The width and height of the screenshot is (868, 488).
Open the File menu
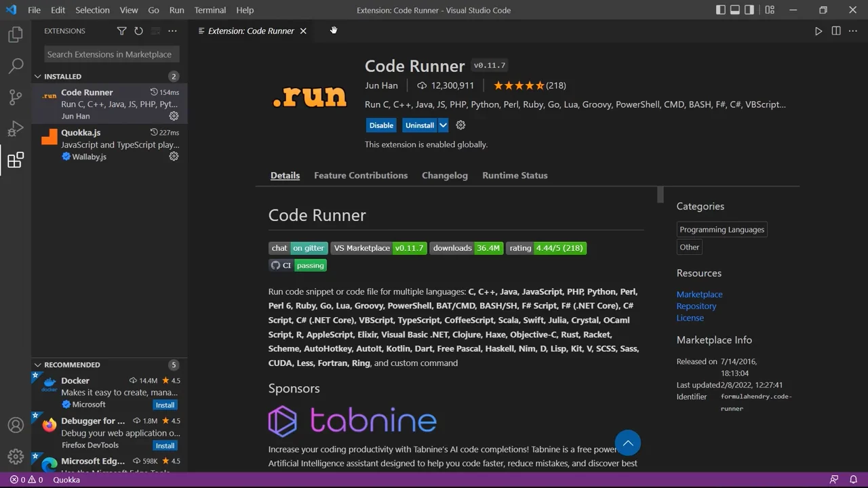click(x=34, y=10)
